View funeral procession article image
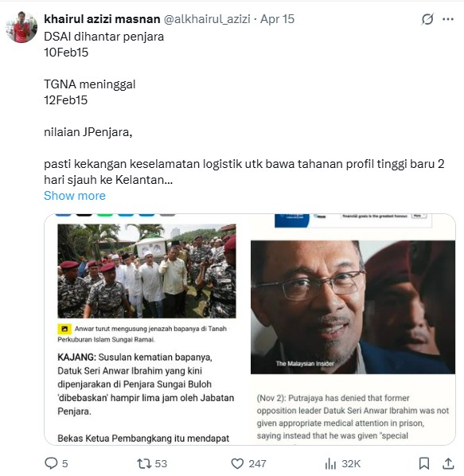The image size is (464, 476). pyautogui.click(x=146, y=271)
